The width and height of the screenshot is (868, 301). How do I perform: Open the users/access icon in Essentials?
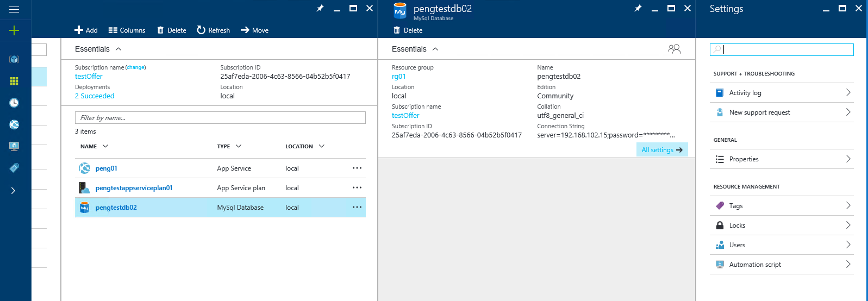[675, 49]
